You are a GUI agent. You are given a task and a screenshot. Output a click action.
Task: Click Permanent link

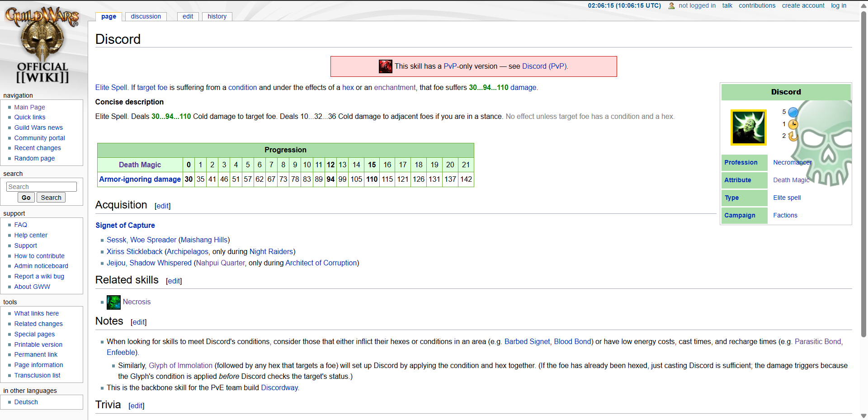point(36,354)
